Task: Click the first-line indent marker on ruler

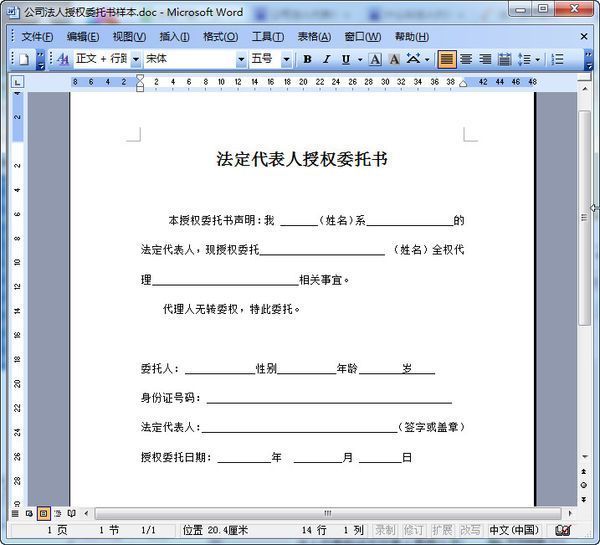Action: click(140, 78)
